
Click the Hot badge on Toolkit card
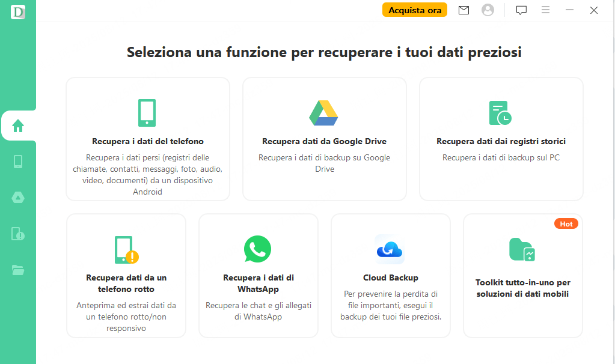point(566,223)
